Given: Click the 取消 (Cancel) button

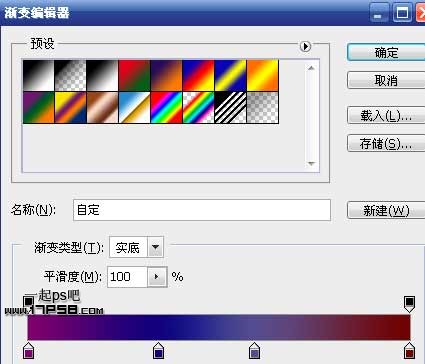Looking at the screenshot, I should [x=386, y=80].
